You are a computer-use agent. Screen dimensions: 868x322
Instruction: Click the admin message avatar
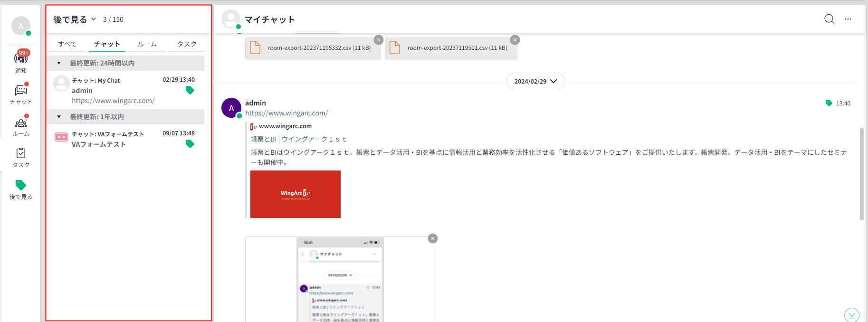231,108
